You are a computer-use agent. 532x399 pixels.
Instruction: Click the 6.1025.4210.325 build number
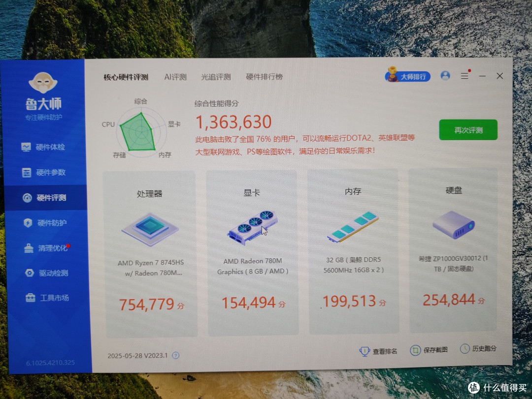pos(51,363)
